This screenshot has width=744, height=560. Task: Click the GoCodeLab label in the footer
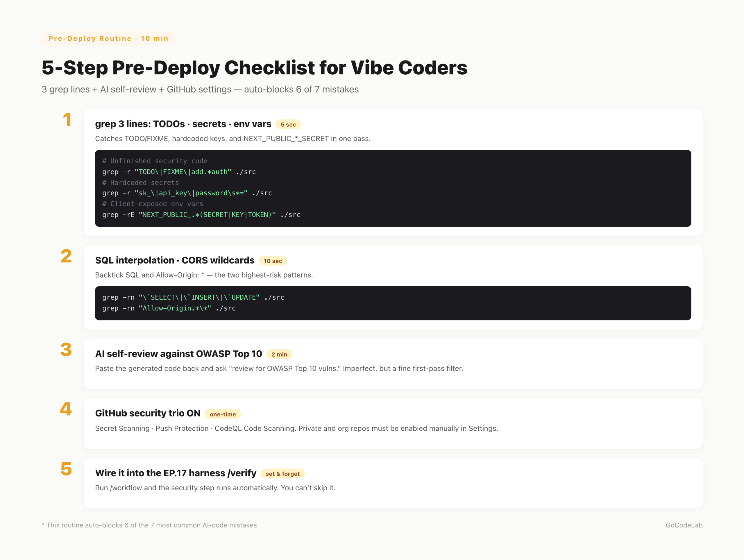[x=684, y=525]
